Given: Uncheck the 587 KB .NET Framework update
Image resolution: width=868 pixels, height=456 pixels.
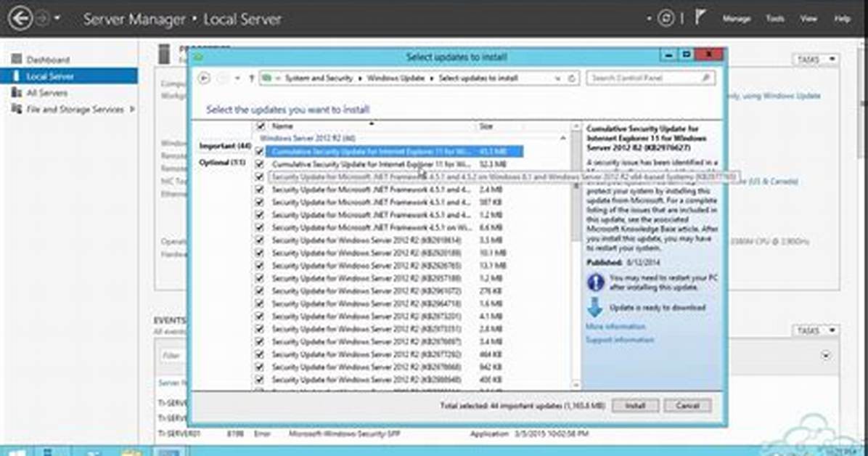Looking at the screenshot, I should pos(259,203).
